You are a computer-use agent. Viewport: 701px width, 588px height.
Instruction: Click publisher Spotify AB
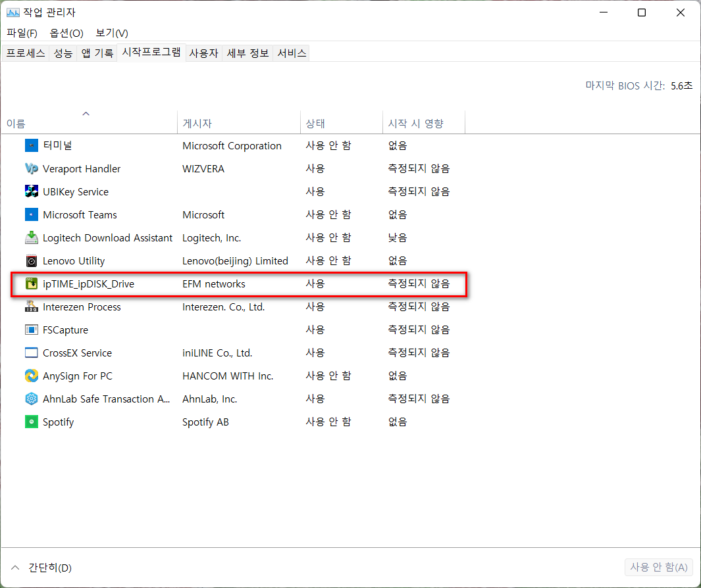point(205,422)
